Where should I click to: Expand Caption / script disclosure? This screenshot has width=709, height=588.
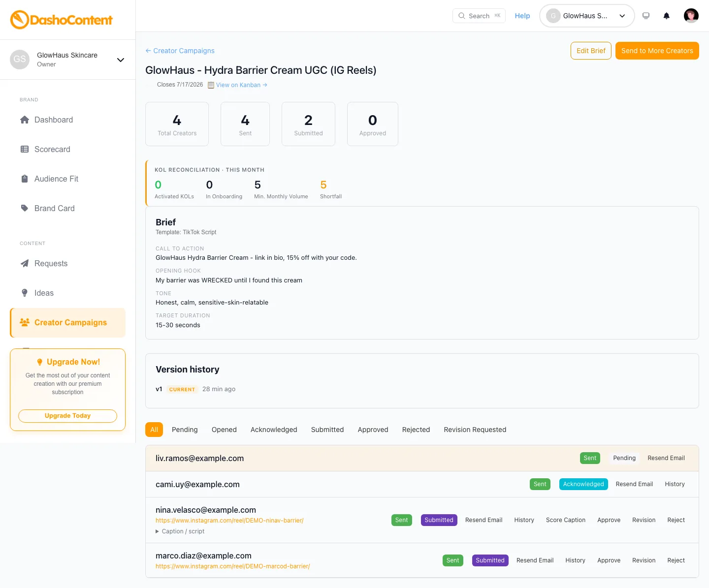pos(180,531)
